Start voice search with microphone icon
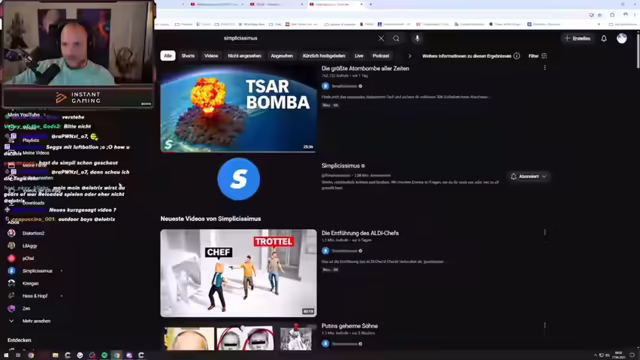 (417, 38)
